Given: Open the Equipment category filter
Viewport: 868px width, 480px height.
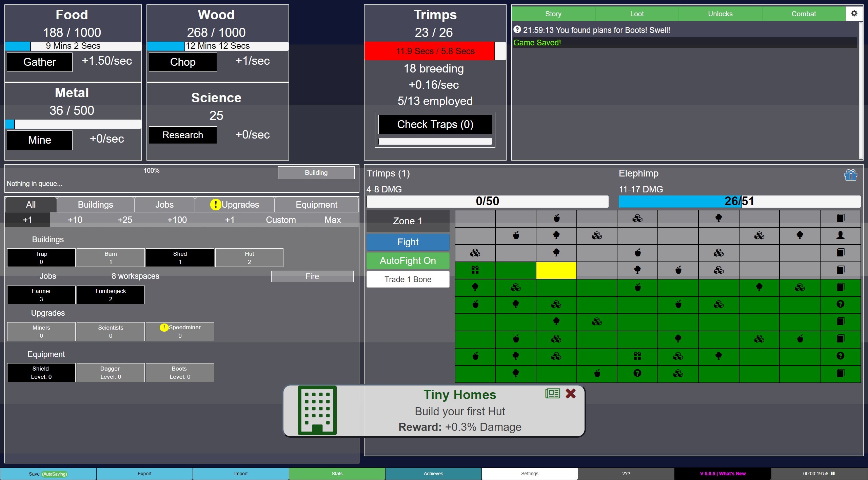Looking at the screenshot, I should (x=316, y=204).
